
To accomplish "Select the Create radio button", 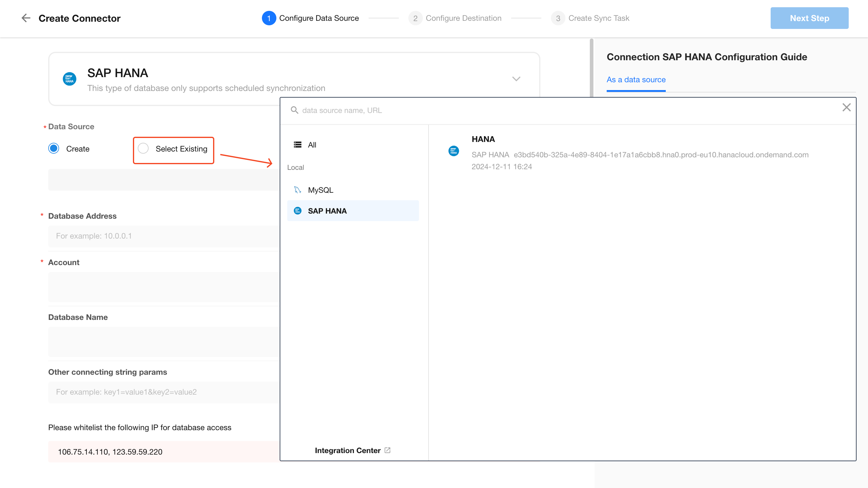I will pos(54,149).
